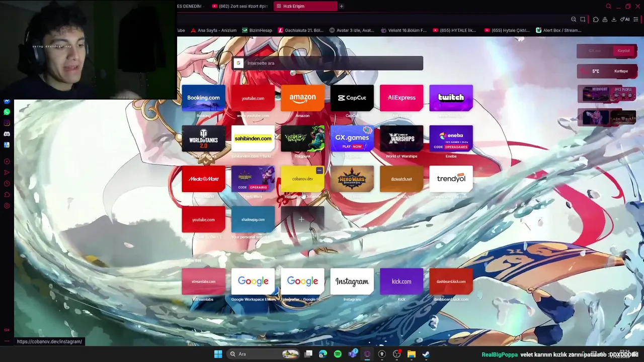Open the Hytale Çıktı bookmark
Screen dimensions: 644x362
point(506,30)
